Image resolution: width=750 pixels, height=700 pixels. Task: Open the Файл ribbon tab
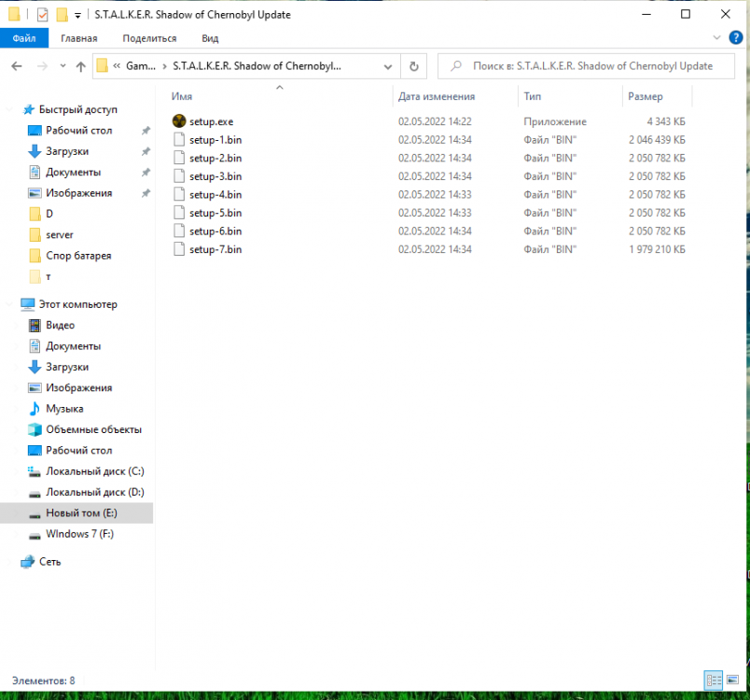point(24,38)
